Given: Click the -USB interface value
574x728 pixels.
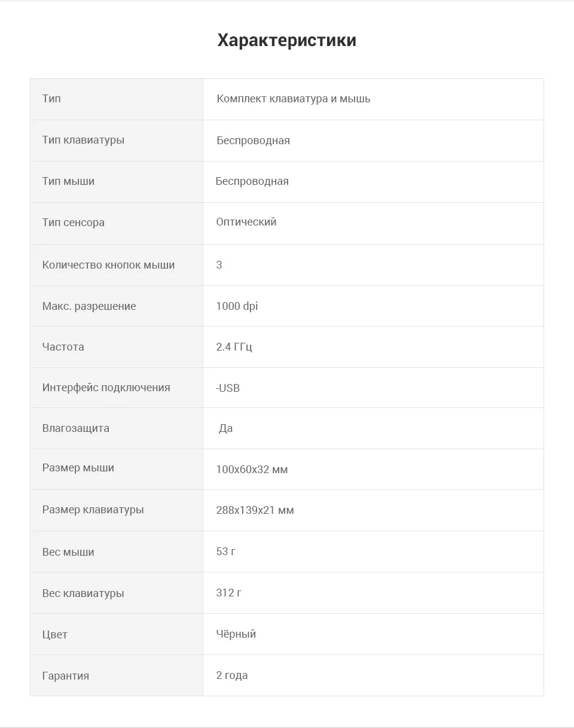Looking at the screenshot, I should tap(228, 388).
